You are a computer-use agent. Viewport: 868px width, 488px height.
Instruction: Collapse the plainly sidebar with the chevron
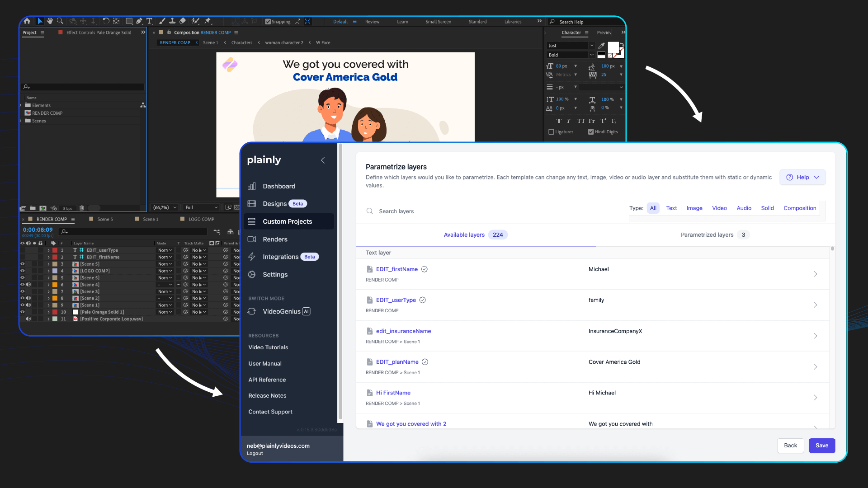(x=323, y=160)
